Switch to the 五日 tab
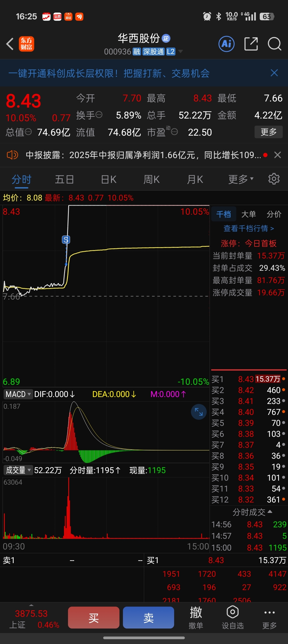Viewport: 288px width, 644px height. pos(64,179)
